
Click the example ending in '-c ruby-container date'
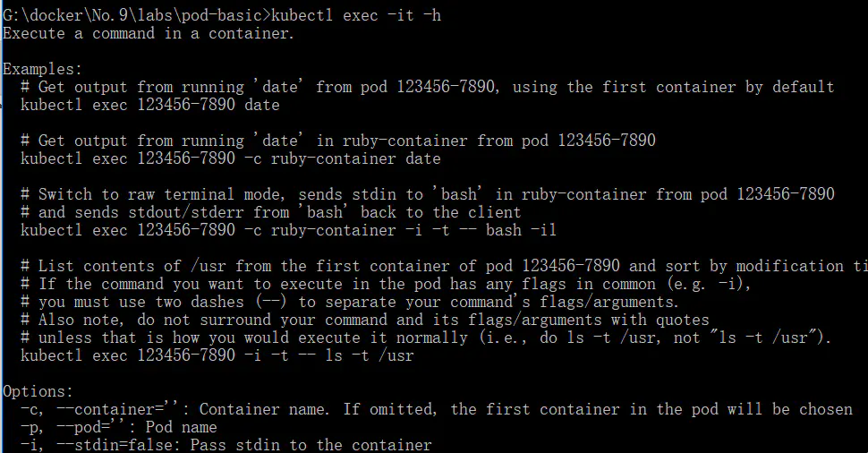coord(230,158)
